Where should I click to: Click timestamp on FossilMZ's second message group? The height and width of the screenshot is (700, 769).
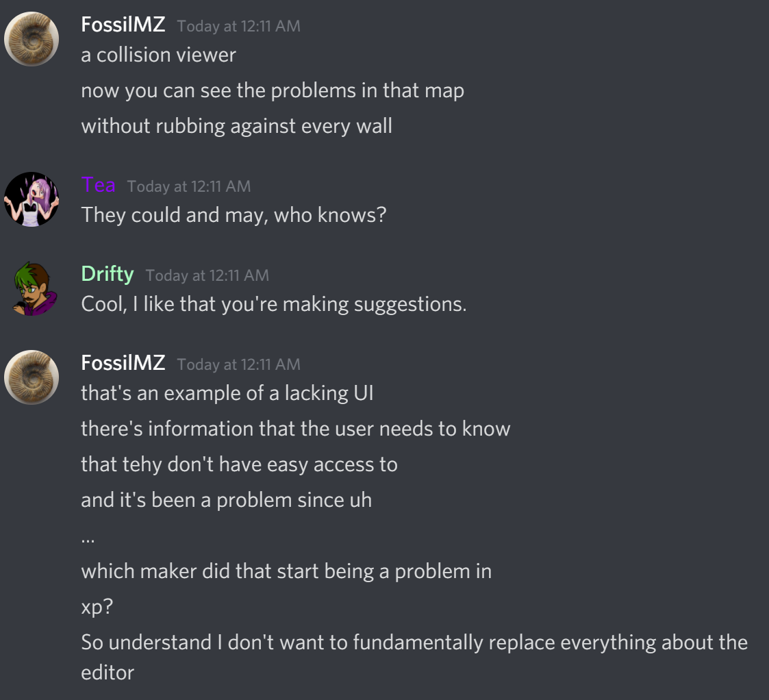pyautogui.click(x=238, y=364)
